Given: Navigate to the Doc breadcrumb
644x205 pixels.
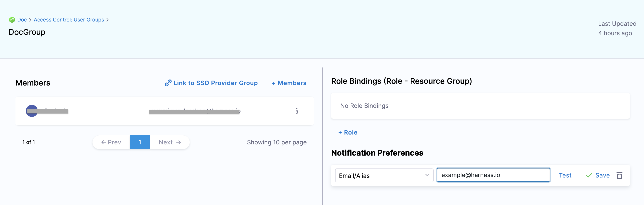Looking at the screenshot, I should click(22, 20).
